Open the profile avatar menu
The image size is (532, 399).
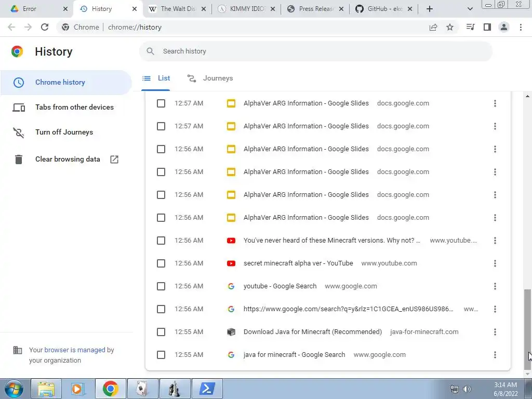pos(504,27)
